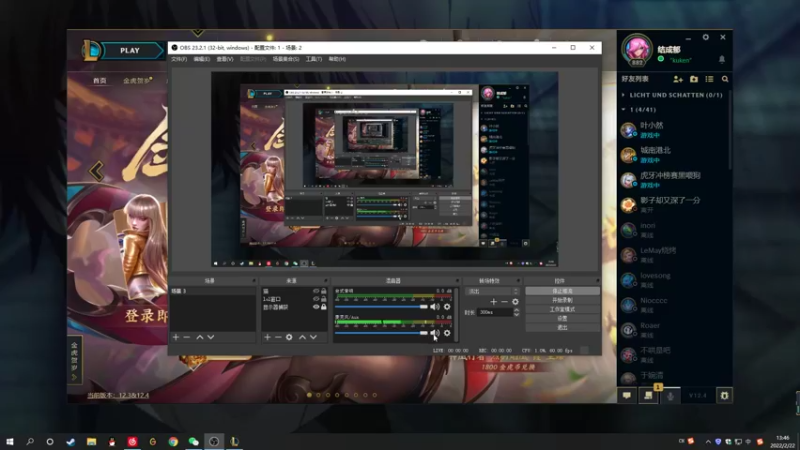Viewport: 800px width, 450px height.
Task: Switch to the 首页 tab in the League client
Action: point(100,81)
